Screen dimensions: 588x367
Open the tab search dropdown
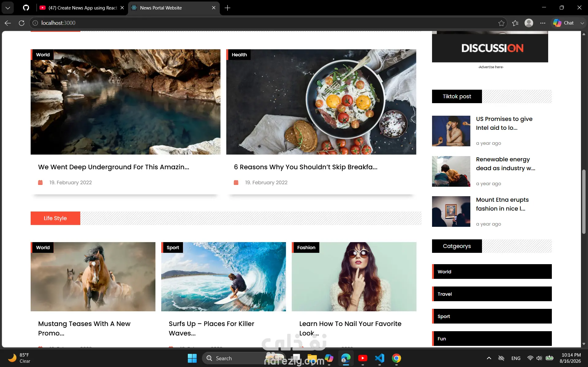click(8, 8)
